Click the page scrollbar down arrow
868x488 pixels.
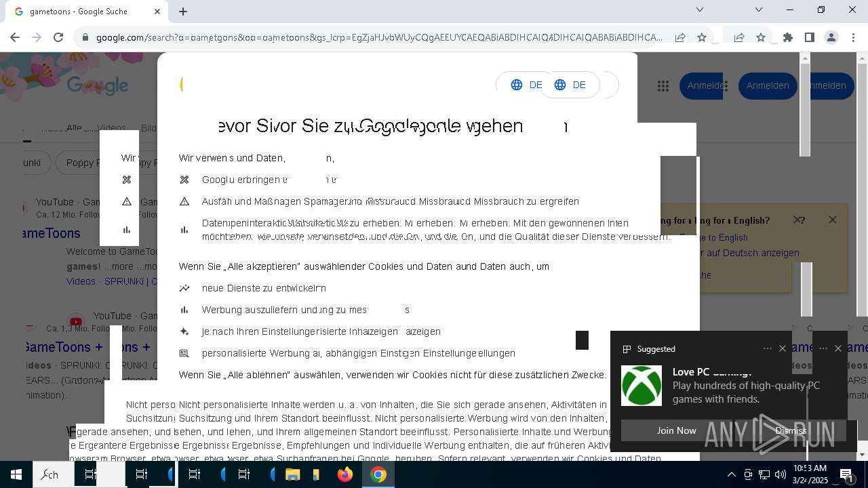(862, 455)
